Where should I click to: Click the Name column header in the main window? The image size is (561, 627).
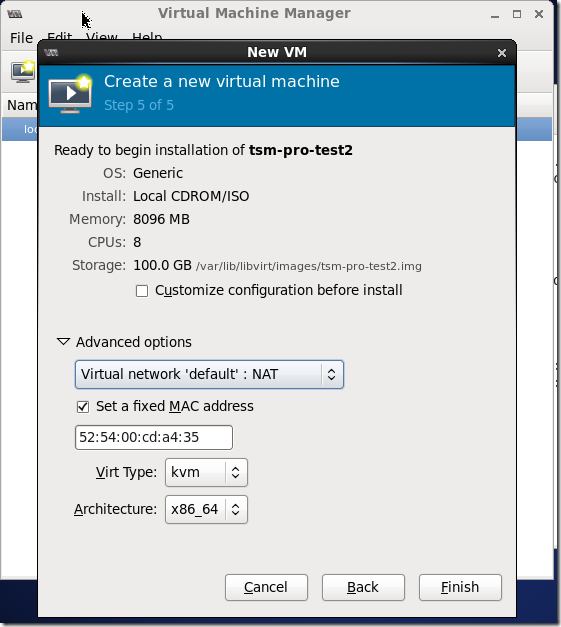(x=22, y=105)
